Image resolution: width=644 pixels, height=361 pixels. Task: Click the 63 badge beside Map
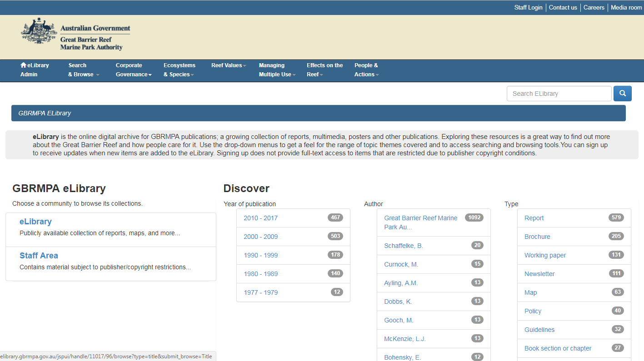(618, 292)
